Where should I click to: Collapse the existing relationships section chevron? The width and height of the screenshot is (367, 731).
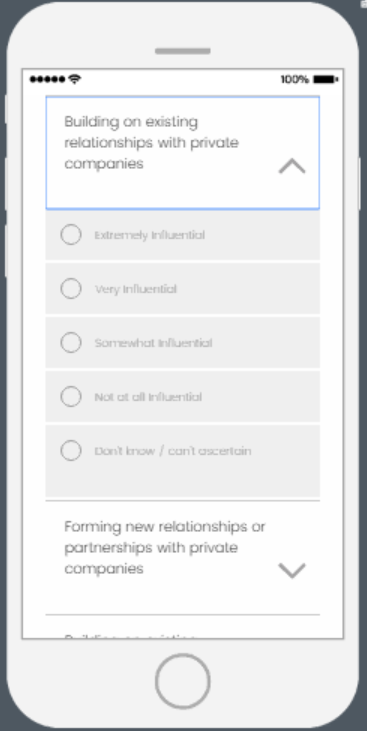click(x=292, y=166)
